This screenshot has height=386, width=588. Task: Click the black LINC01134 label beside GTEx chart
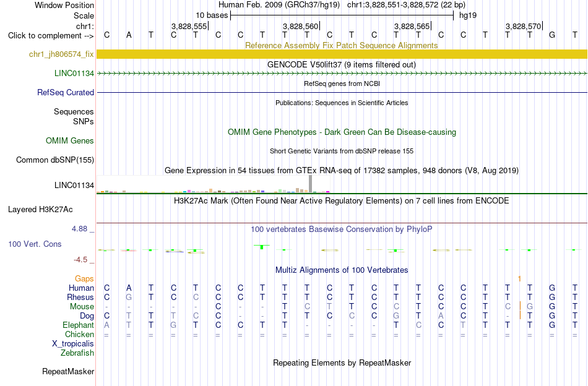pos(74,185)
